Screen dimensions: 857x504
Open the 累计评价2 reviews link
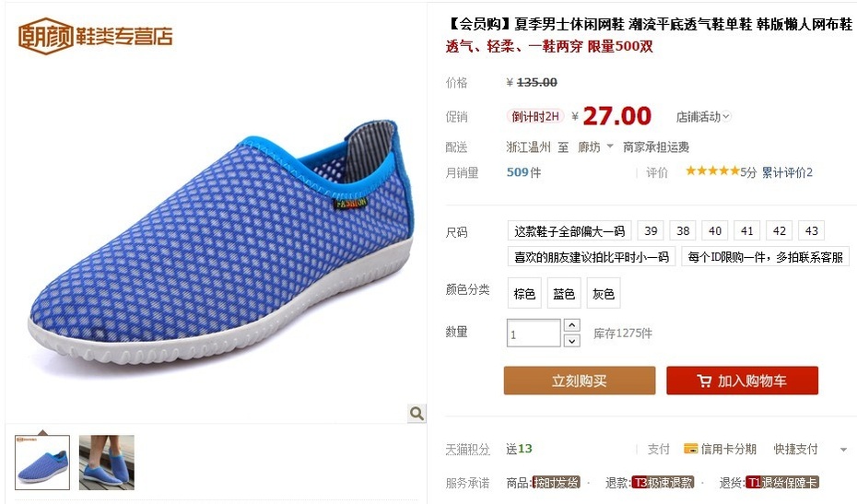click(787, 172)
